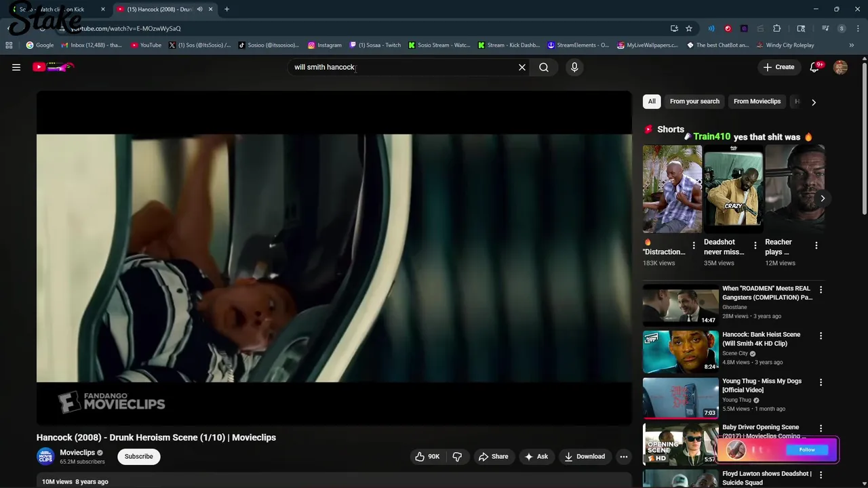868x488 pixels.
Task: Options menu for Deadshot never miss short
Action: click(x=755, y=245)
